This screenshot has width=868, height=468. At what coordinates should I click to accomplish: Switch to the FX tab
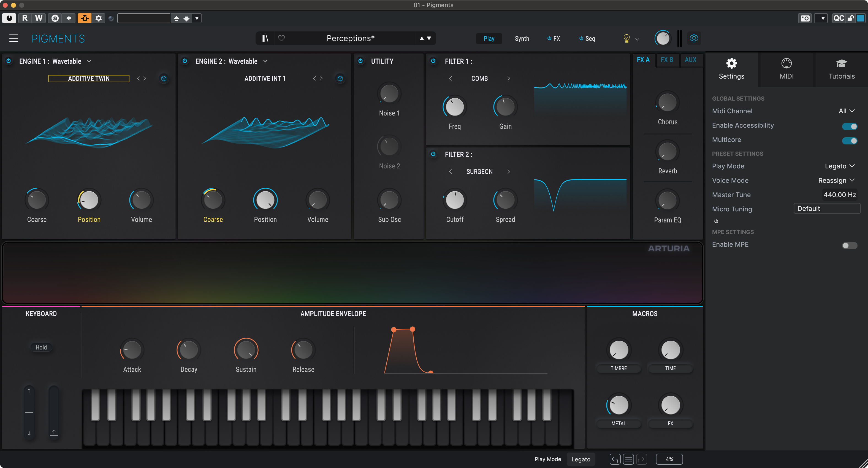point(554,38)
